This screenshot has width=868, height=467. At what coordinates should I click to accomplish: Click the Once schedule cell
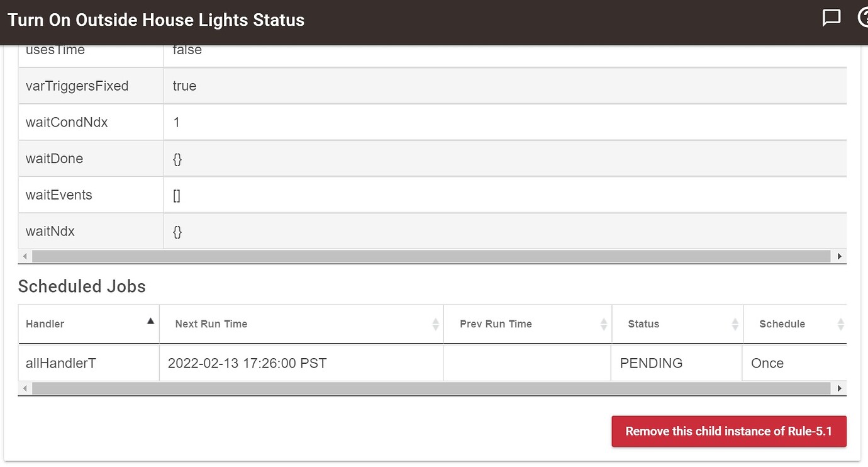[x=767, y=363]
